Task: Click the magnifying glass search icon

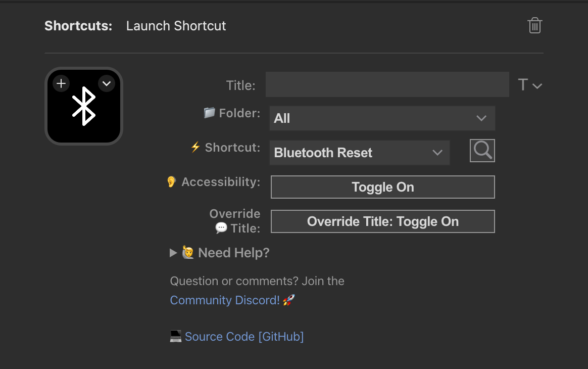Action: 482,151
